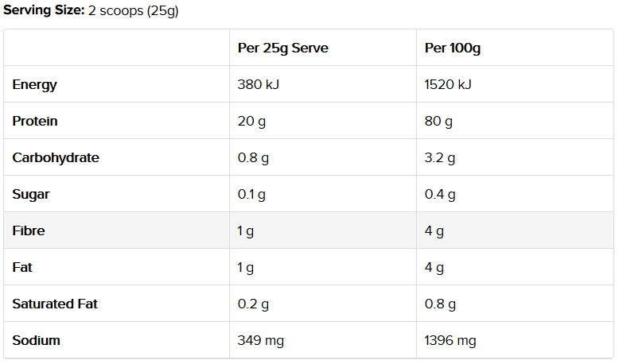Click the 20 g protein value
The width and height of the screenshot is (623, 364).
point(251,122)
